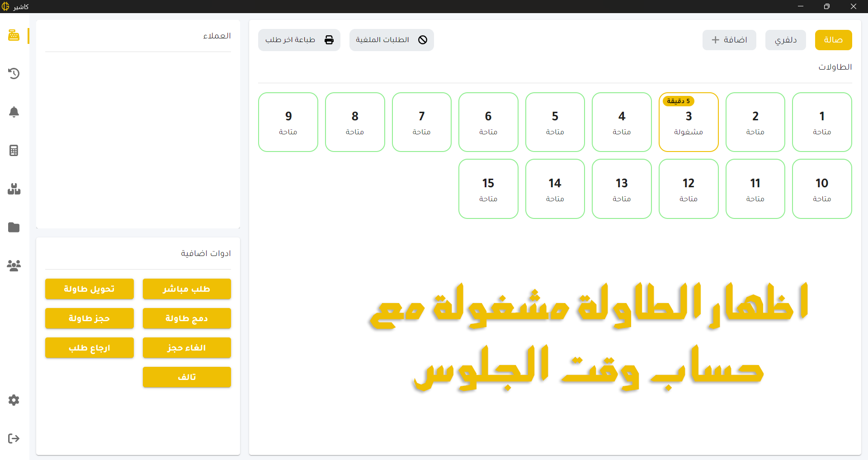Click the اضافة add button

(x=729, y=40)
